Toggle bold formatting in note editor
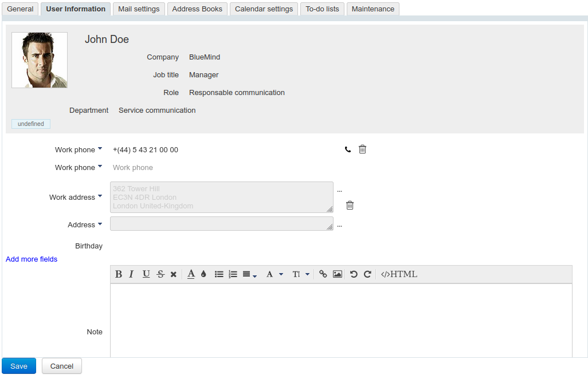The image size is (588, 375). [119, 274]
